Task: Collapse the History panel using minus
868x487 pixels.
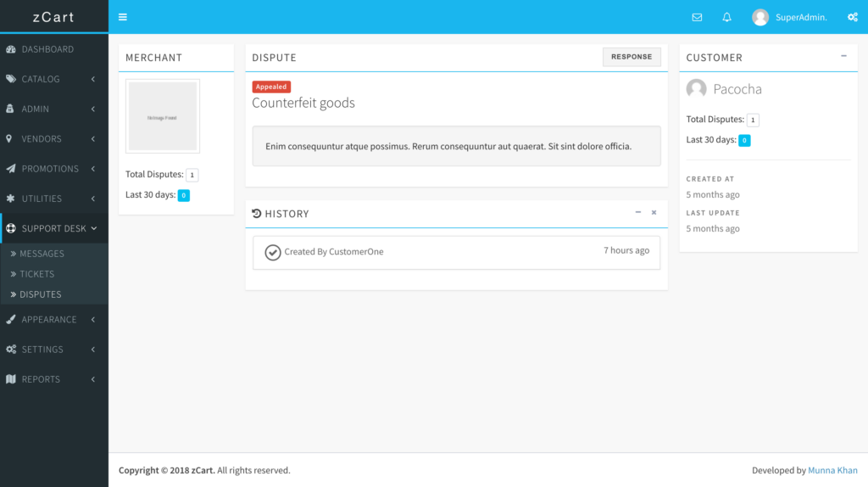Action: [x=638, y=213]
